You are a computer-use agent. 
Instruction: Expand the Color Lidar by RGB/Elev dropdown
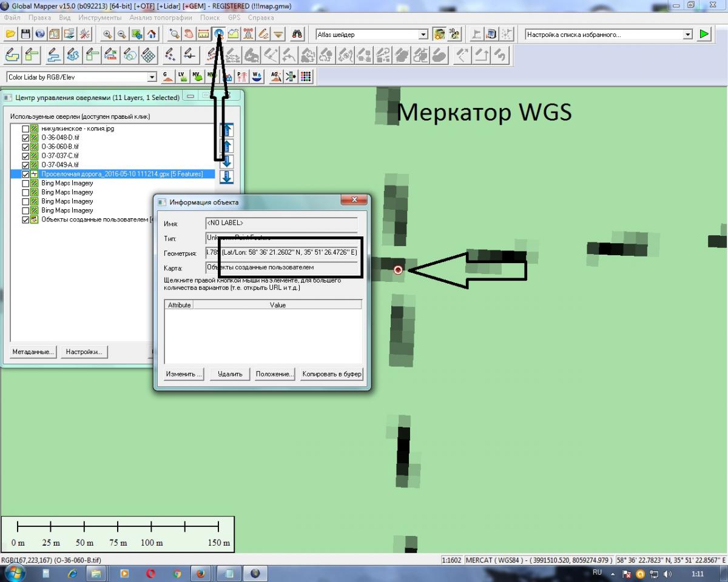[x=152, y=77]
